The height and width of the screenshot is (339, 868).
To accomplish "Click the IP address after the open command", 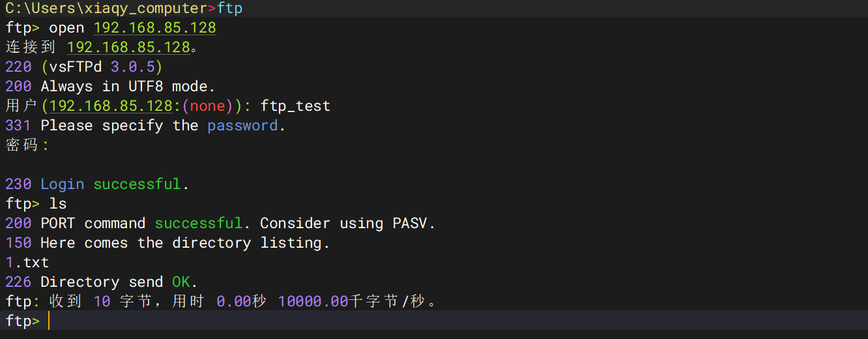I will coord(154,28).
